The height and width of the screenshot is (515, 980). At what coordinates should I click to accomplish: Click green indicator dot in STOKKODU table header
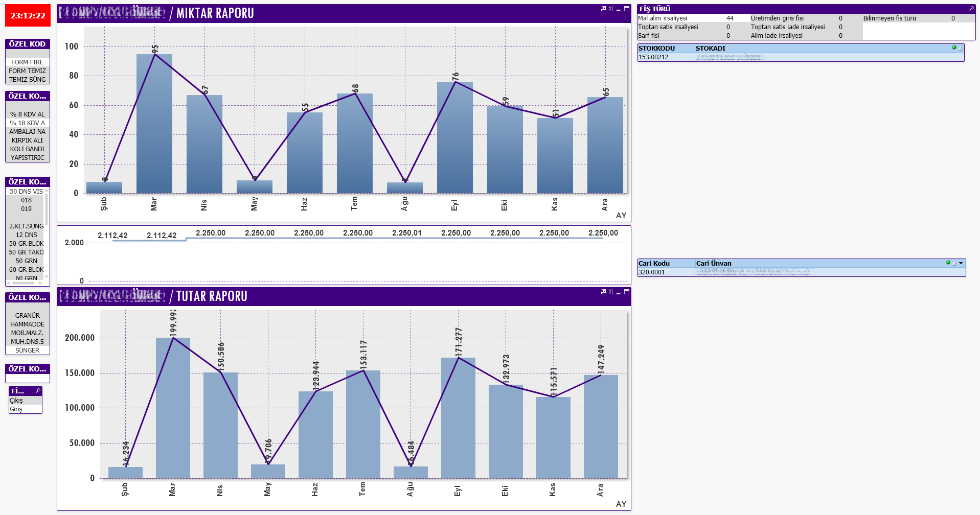(954, 48)
